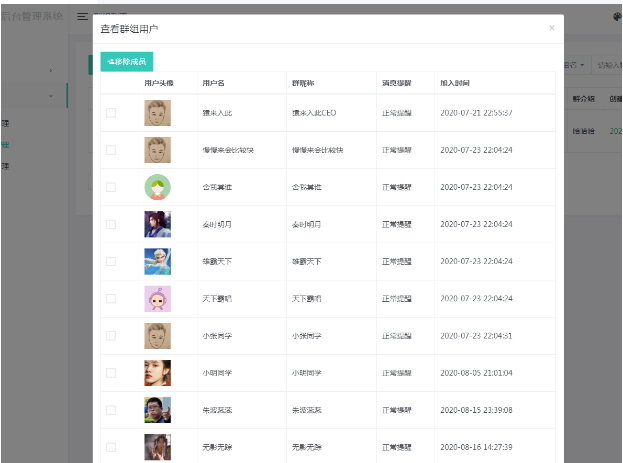Click join time 2020-07-21 22:55:37
Image resolution: width=623 pixels, height=463 pixels.
[x=476, y=113]
